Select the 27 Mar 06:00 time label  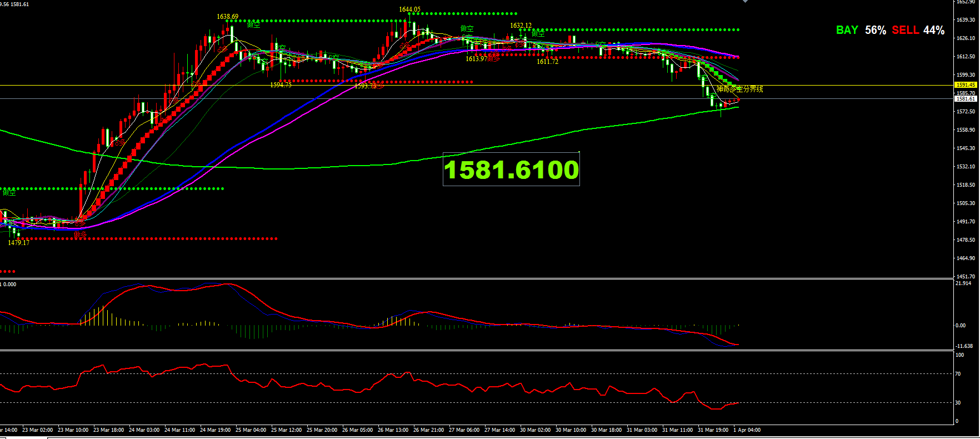464,430
